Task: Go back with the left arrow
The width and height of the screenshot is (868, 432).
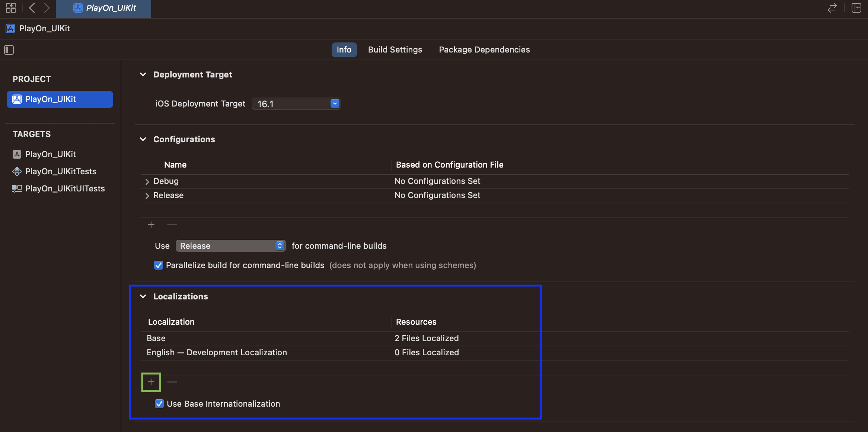Action: 32,8
